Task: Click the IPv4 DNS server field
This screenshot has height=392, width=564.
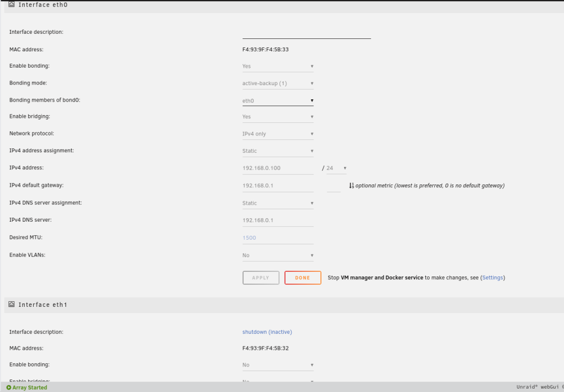Action: click(277, 221)
